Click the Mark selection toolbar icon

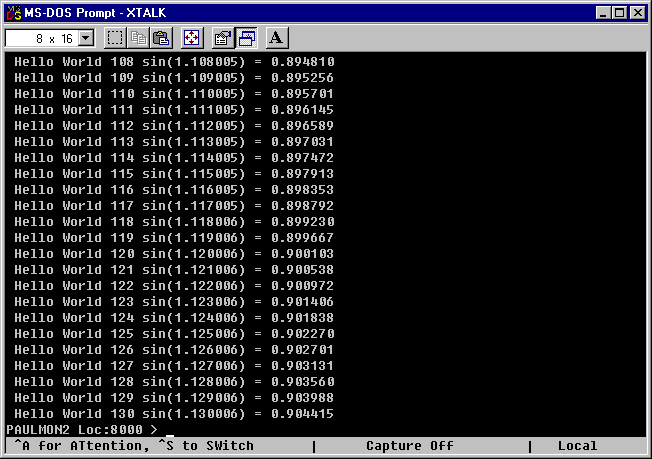(115, 38)
